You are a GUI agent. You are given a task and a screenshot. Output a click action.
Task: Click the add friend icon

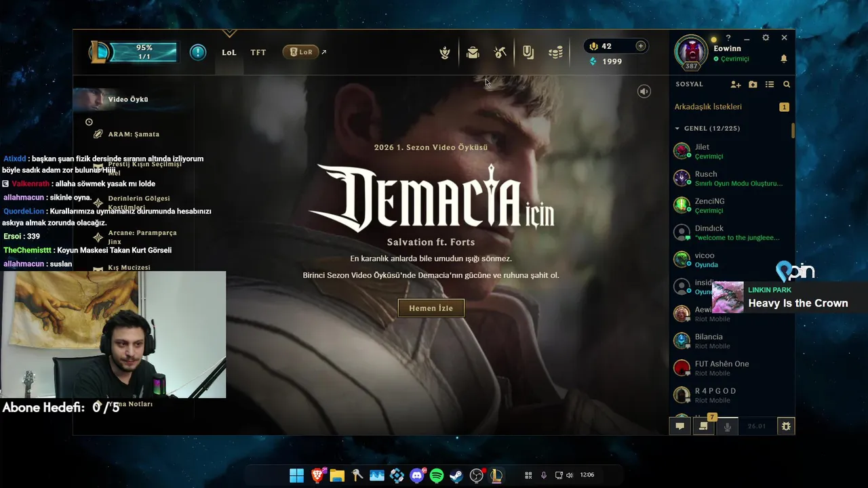[736, 85]
